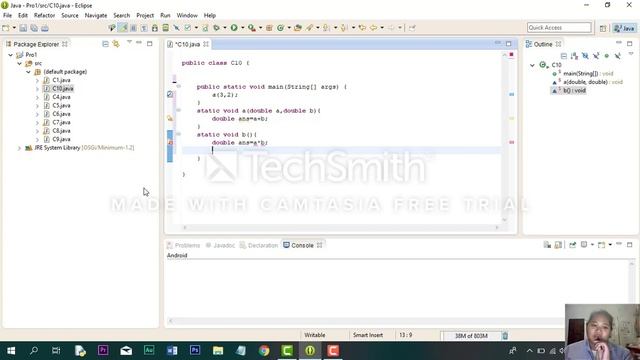
Task: Click the Open Type folder icon
Action: [x=298, y=28]
